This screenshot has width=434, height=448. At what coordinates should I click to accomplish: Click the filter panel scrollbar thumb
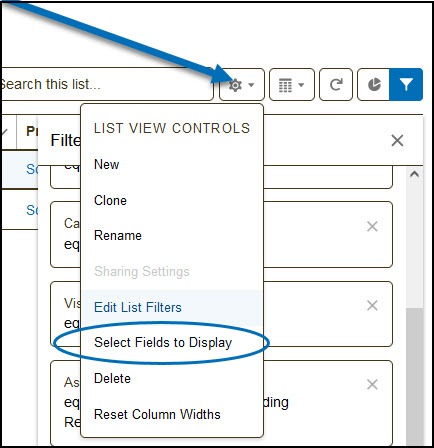(414, 377)
